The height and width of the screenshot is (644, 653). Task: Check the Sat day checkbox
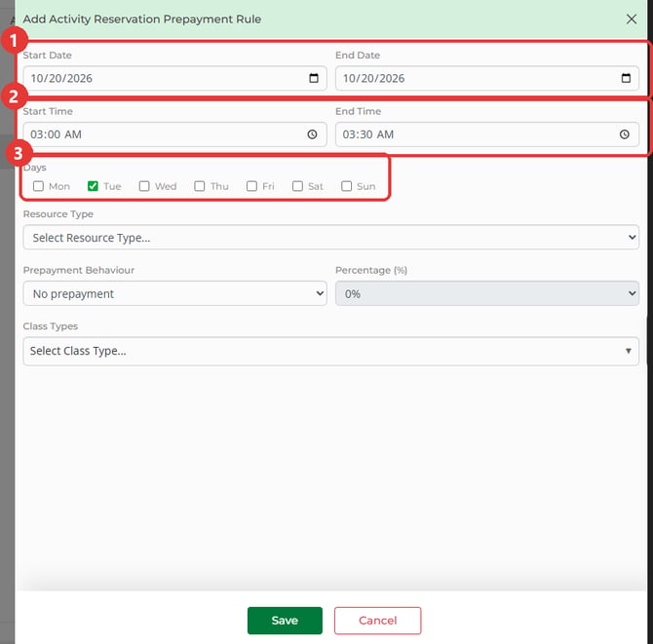pos(297,186)
